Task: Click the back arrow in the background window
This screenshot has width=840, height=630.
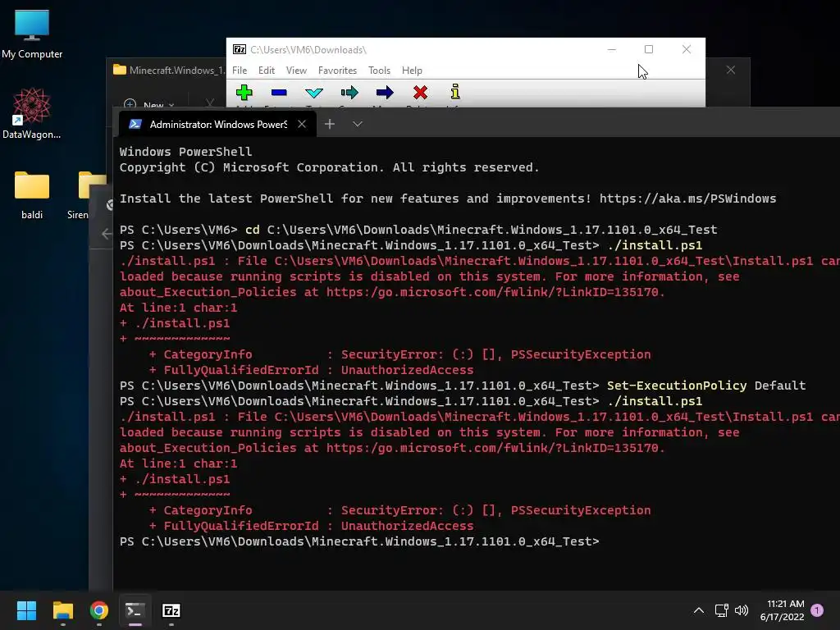Action: 107,234
